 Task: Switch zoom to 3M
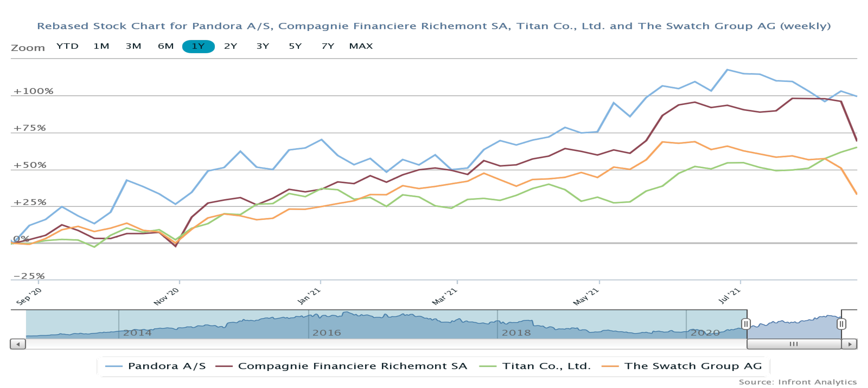click(x=133, y=46)
